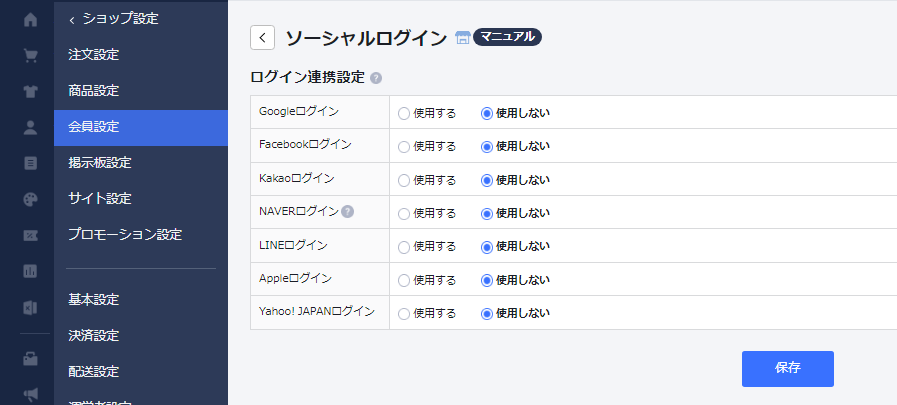Select 使用する for Kakaoログイン
This screenshot has height=405, width=897.
click(404, 181)
